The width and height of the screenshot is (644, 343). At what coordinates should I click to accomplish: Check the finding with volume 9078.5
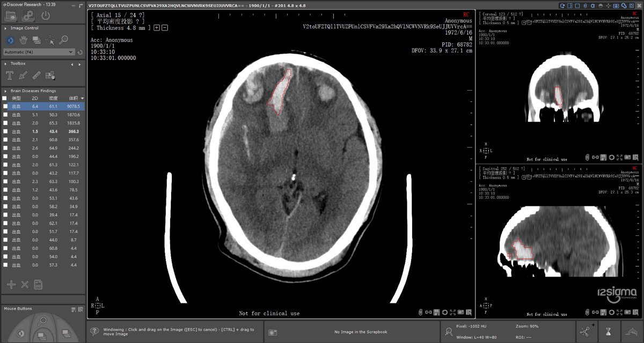pyautogui.click(x=6, y=107)
